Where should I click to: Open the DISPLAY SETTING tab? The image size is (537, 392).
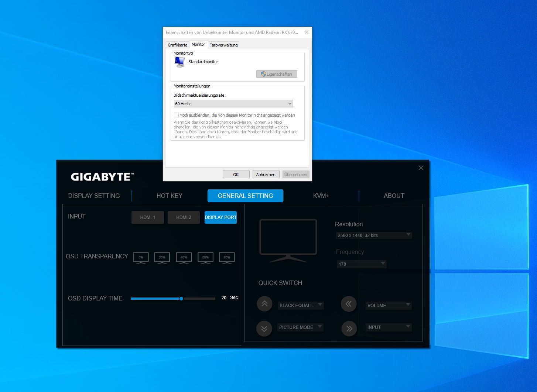(94, 196)
